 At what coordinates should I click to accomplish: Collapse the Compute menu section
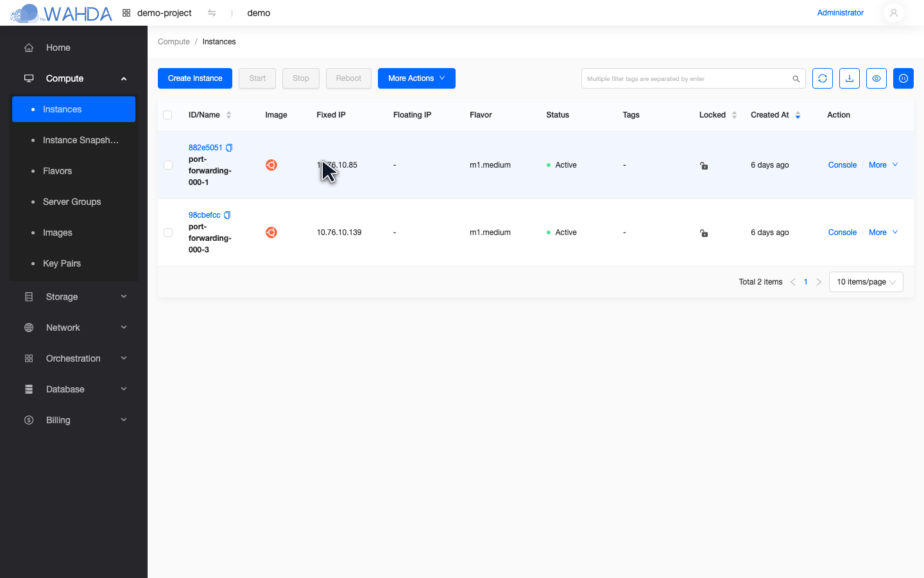(124, 78)
